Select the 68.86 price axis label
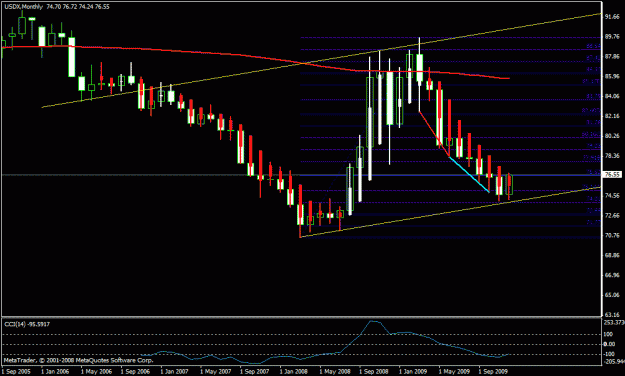Viewport: 625px width, 376px height. [612, 255]
